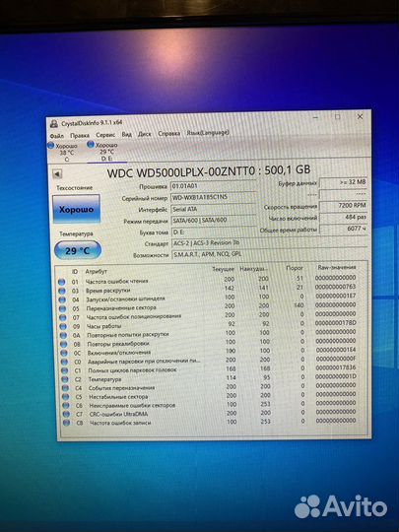Click status icon for attribute C0
The height and width of the screenshot is (532, 399).
click(64, 362)
